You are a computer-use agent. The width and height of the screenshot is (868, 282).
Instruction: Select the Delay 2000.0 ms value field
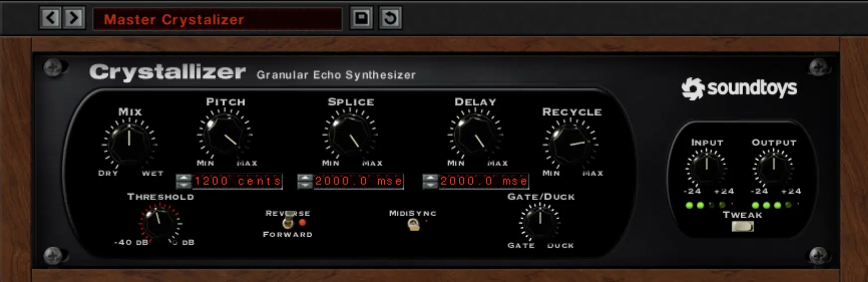[x=484, y=181]
